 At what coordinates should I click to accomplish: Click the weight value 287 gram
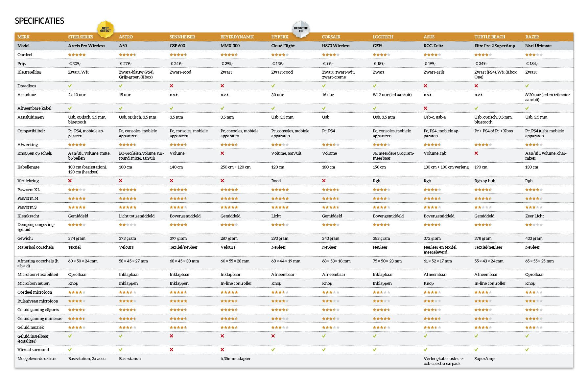pos(229,238)
